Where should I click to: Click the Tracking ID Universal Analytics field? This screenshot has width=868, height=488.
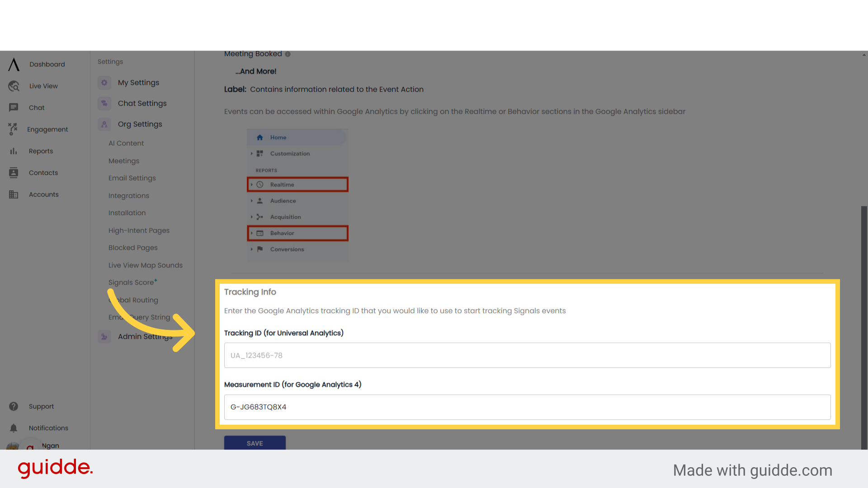527,355
